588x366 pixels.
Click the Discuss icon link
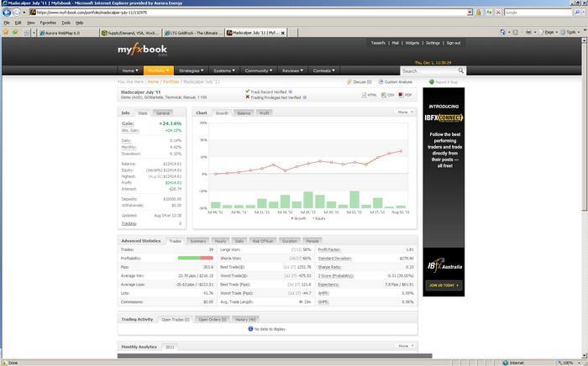(x=359, y=81)
